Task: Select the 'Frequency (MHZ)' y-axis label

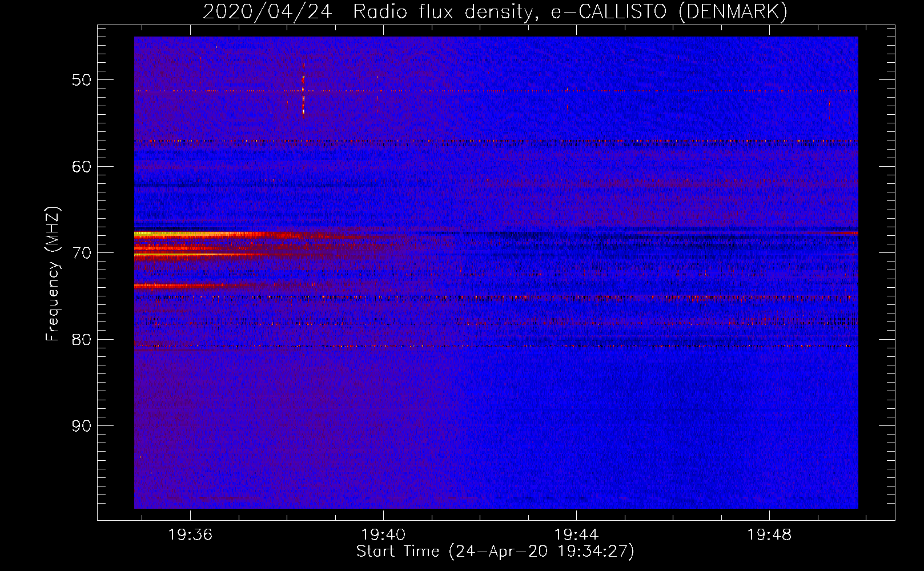Action: [53, 274]
